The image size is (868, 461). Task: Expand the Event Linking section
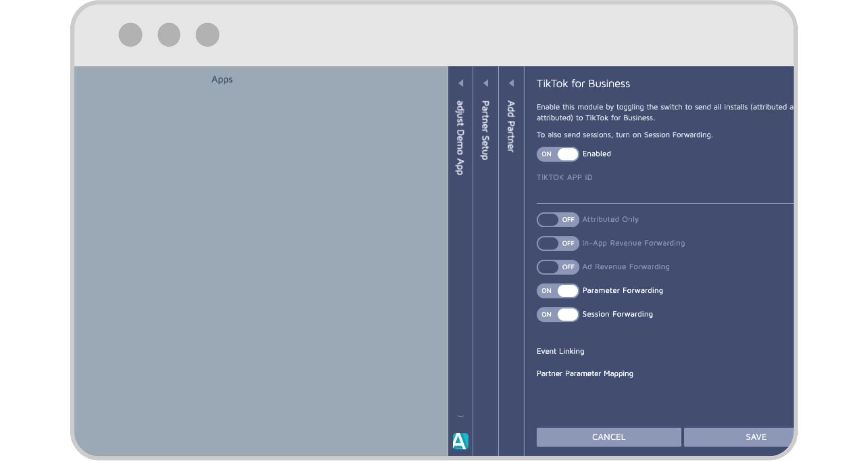point(560,351)
